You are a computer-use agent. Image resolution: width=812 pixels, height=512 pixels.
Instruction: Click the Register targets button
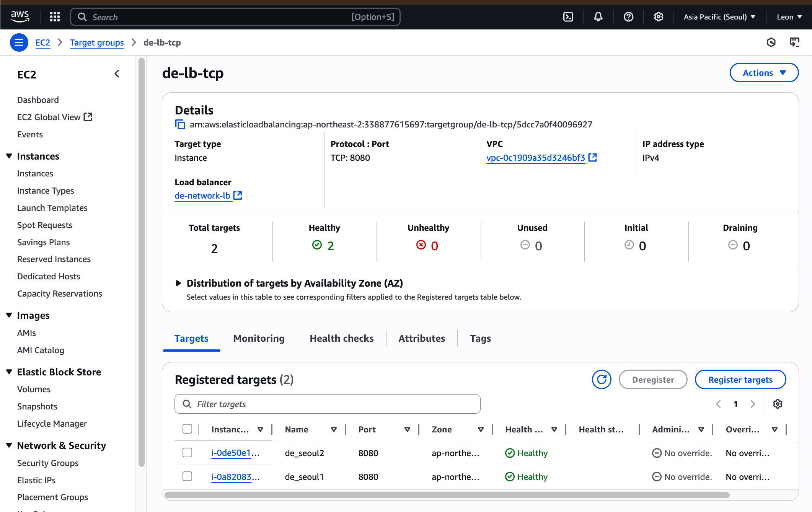(x=740, y=380)
